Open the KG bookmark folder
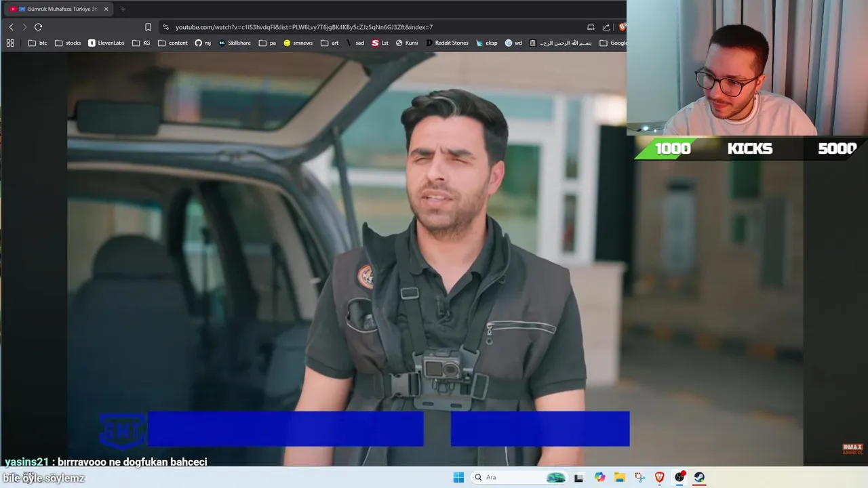Viewport: 868px width, 488px height. [141, 43]
